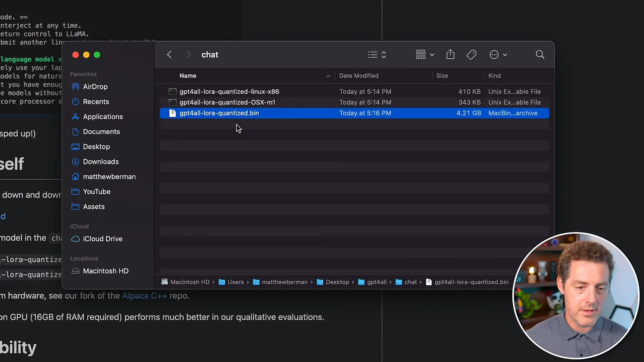The width and height of the screenshot is (644, 362).
Task: Click the Finder forward arrow
Action: coord(188,55)
